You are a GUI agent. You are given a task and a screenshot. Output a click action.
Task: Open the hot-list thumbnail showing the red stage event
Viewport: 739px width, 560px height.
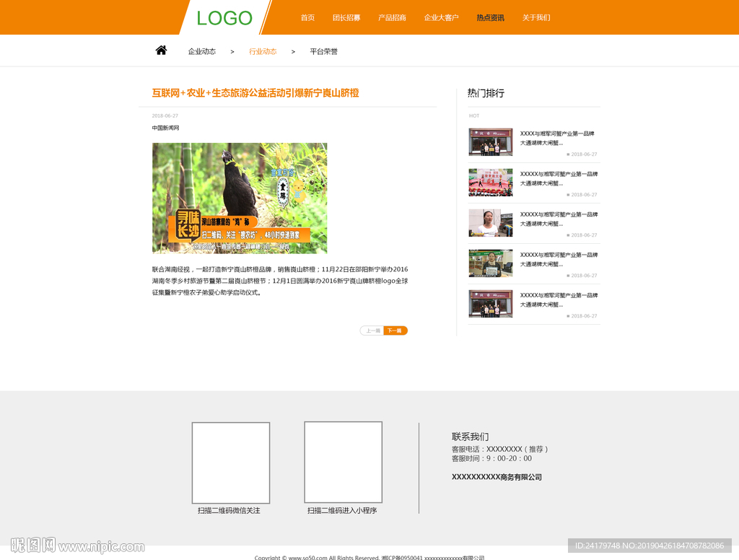tap(491, 183)
